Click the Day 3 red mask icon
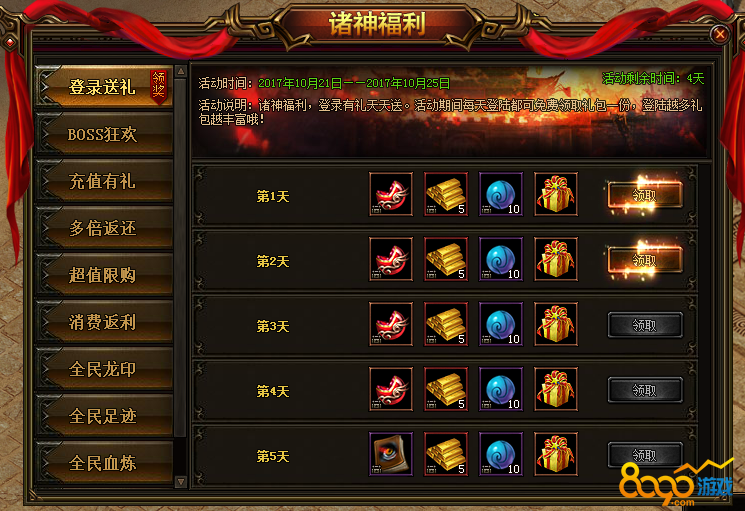 click(391, 324)
